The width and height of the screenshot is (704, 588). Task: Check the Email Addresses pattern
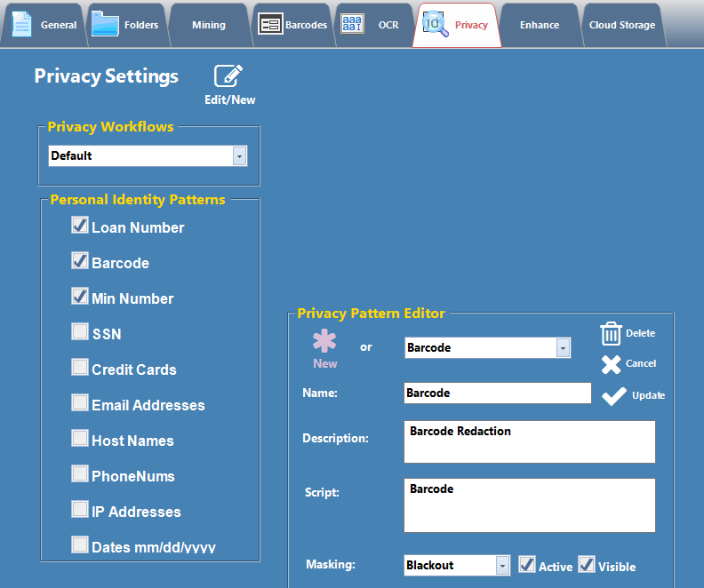[80, 402]
